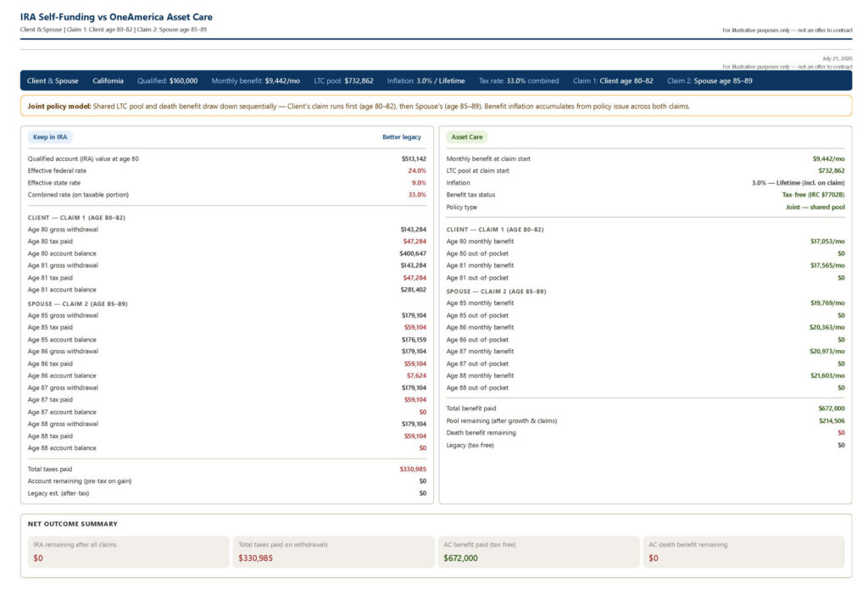
Task: Click the 'Legacy (tax-free)' label
Action: [x=470, y=445]
